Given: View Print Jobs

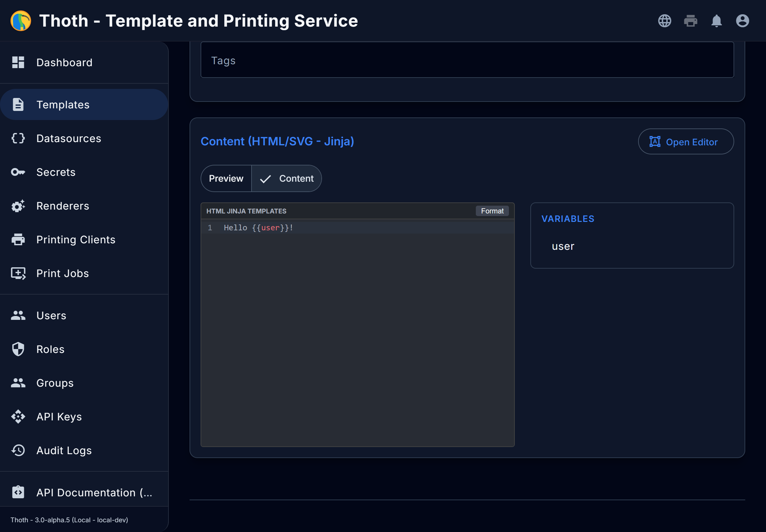Looking at the screenshot, I should pos(84,273).
